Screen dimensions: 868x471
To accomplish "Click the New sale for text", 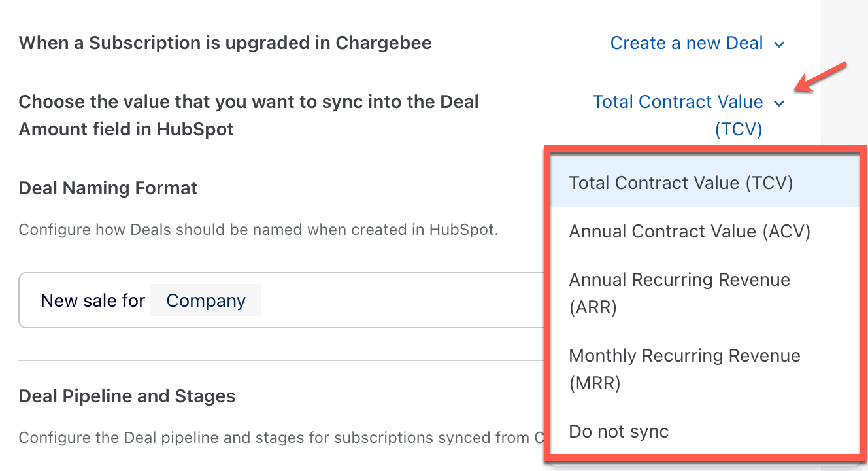I will 93,300.
